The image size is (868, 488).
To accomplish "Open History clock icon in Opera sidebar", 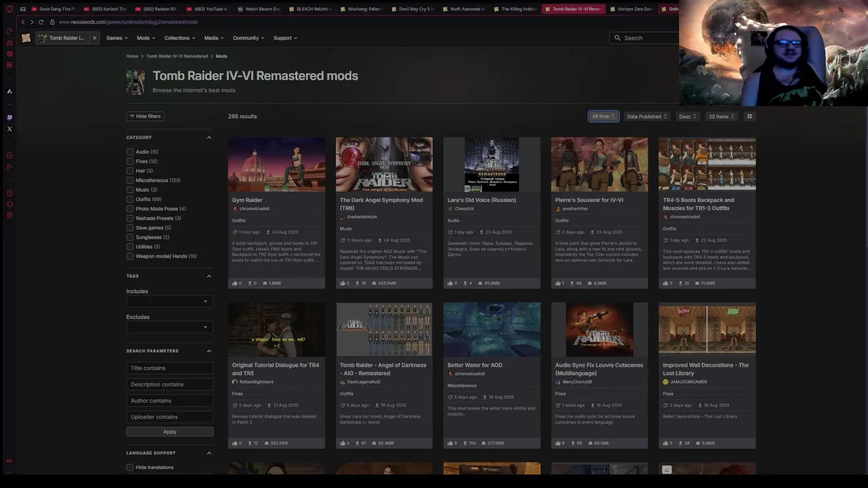I will click(x=9, y=193).
